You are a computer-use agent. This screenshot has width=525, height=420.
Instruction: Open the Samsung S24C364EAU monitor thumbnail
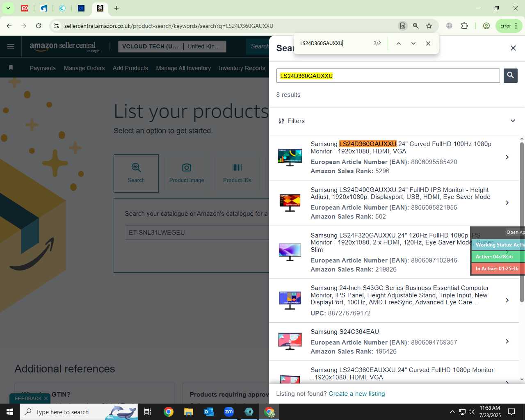click(x=290, y=341)
